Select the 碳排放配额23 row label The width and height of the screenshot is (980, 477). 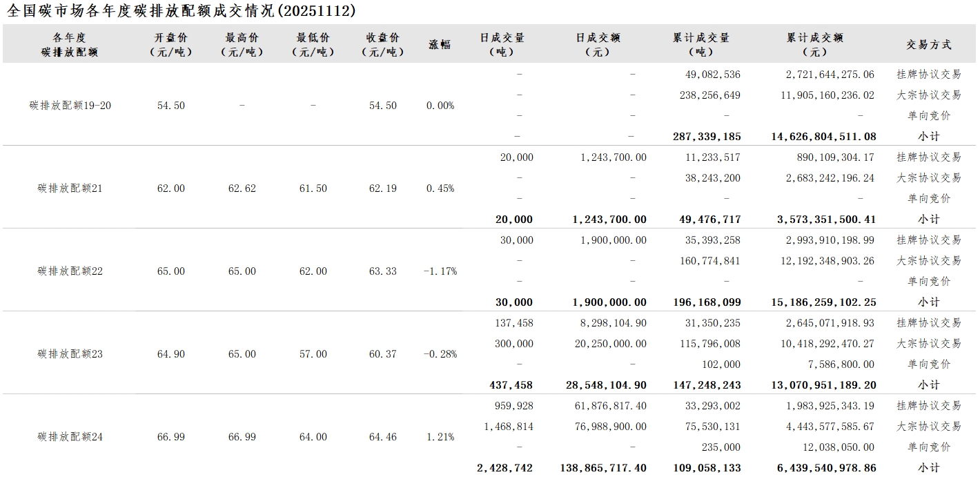pyautogui.click(x=70, y=354)
